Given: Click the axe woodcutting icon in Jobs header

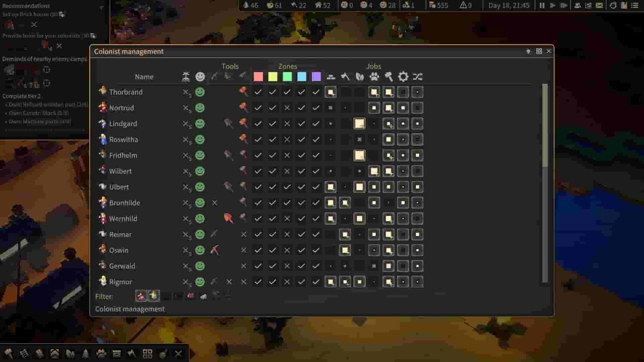Looking at the screenshot, I should pos(345,77).
